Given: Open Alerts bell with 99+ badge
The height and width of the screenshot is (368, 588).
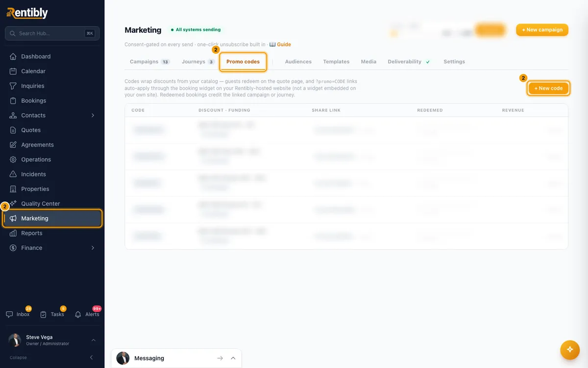Looking at the screenshot, I should tap(87, 314).
